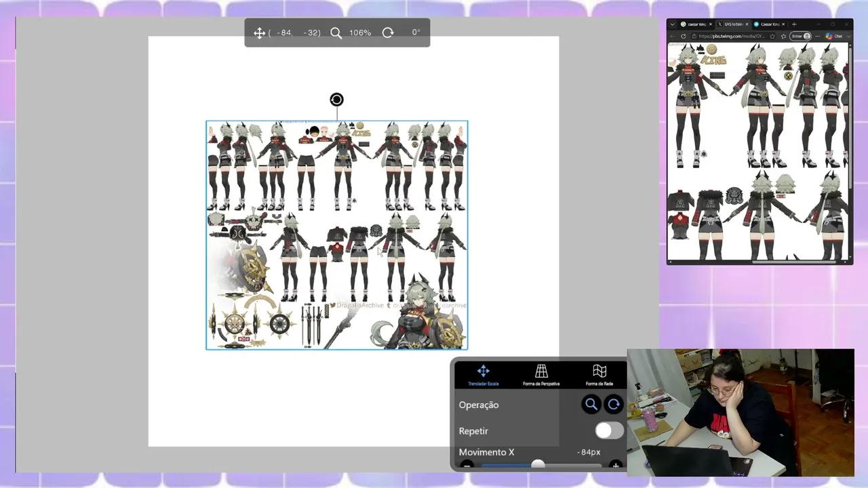
Task: Open the browser favorites list icon
Action: tap(783, 36)
